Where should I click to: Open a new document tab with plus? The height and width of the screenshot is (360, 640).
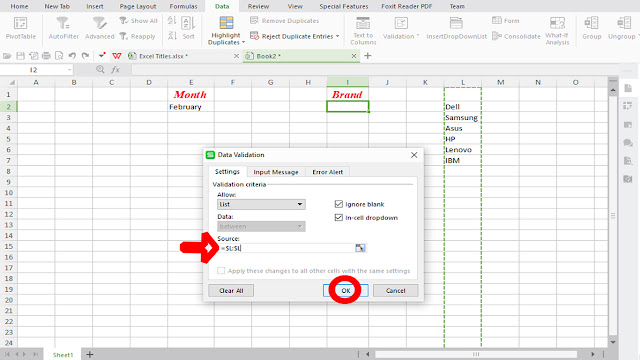[368, 56]
